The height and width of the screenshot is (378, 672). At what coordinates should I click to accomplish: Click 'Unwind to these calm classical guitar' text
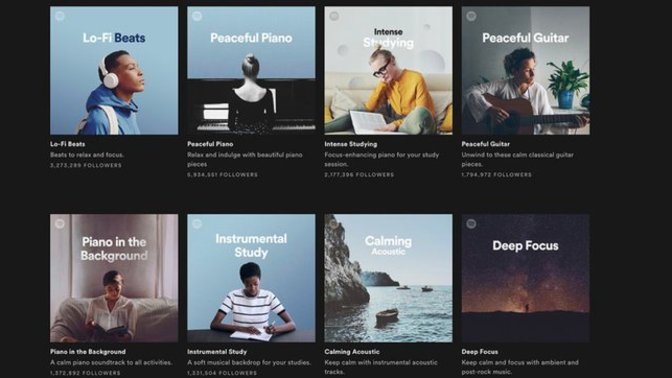(x=517, y=155)
